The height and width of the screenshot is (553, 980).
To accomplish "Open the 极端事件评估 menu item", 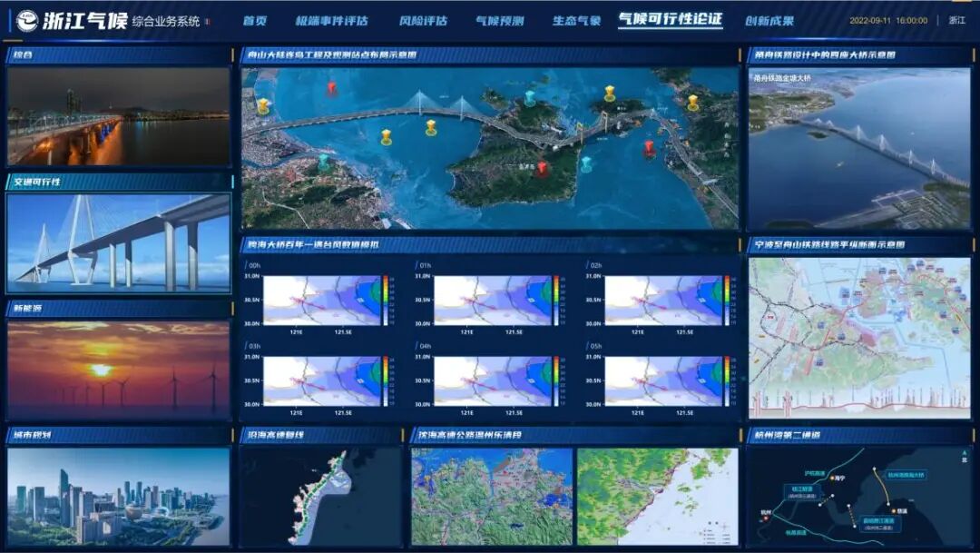I will coord(332,21).
